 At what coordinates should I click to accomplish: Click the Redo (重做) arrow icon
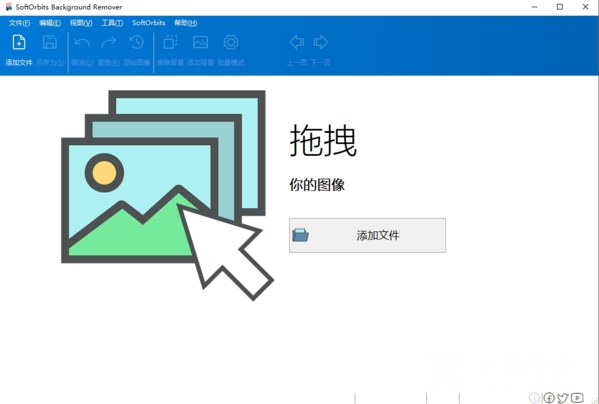pyautogui.click(x=108, y=42)
